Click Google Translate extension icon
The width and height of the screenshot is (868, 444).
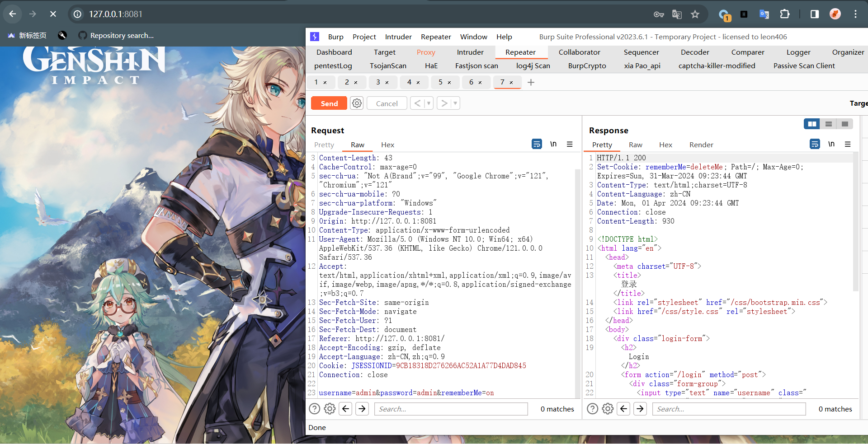coord(764,14)
